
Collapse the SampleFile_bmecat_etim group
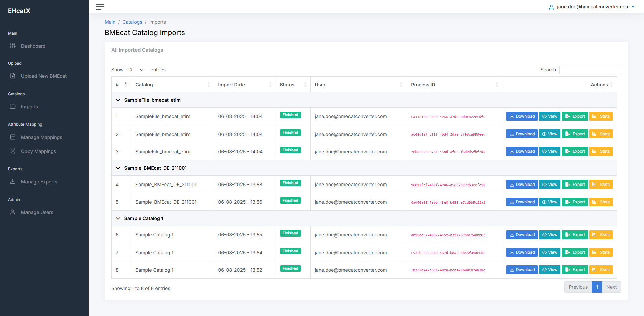coord(118,100)
